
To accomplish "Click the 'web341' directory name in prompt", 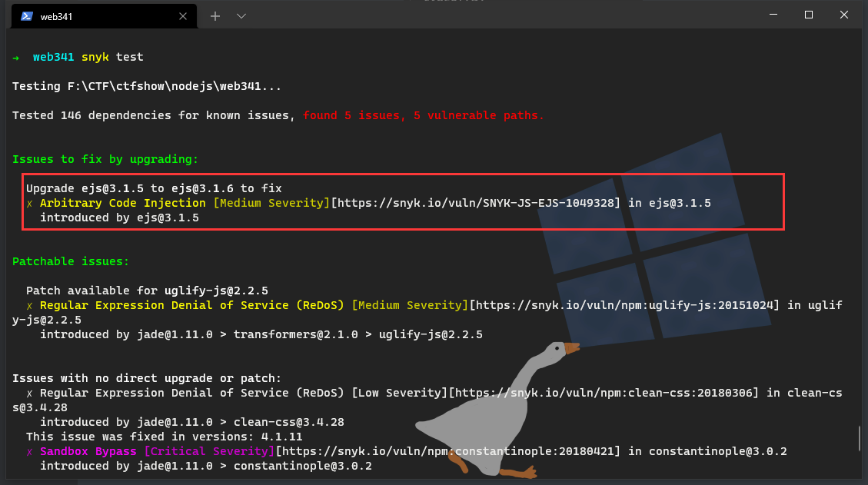I will click(x=54, y=57).
